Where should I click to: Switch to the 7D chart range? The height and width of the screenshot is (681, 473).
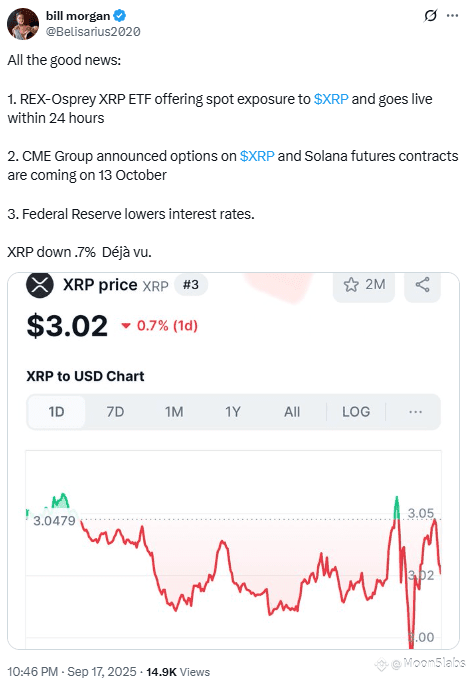[115, 412]
